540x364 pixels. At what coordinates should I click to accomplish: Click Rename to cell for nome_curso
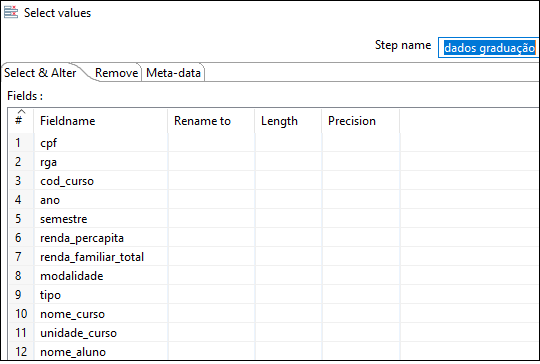(x=211, y=314)
